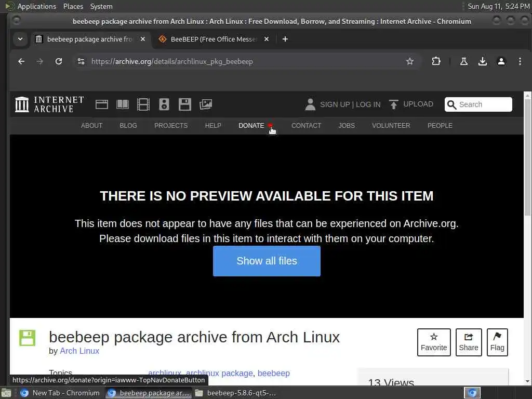Close the BeeBEEP Free Office Messenger tab
This screenshot has width=532, height=399.
point(267,39)
